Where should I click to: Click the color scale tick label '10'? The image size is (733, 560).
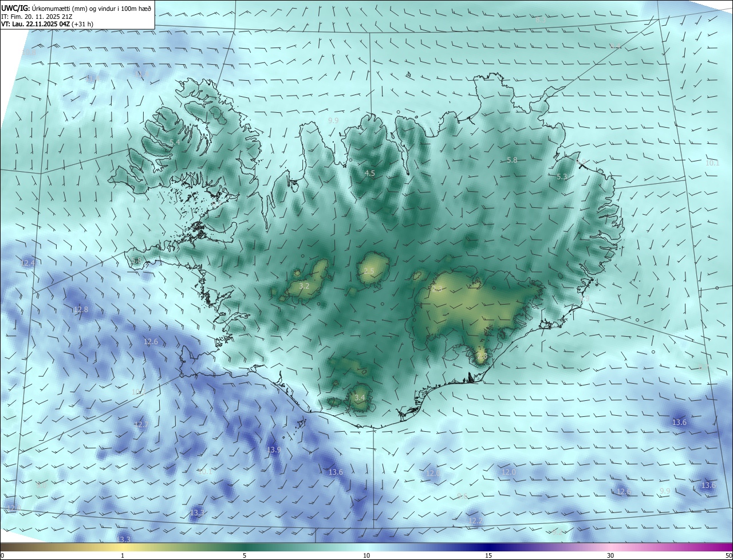click(366, 555)
